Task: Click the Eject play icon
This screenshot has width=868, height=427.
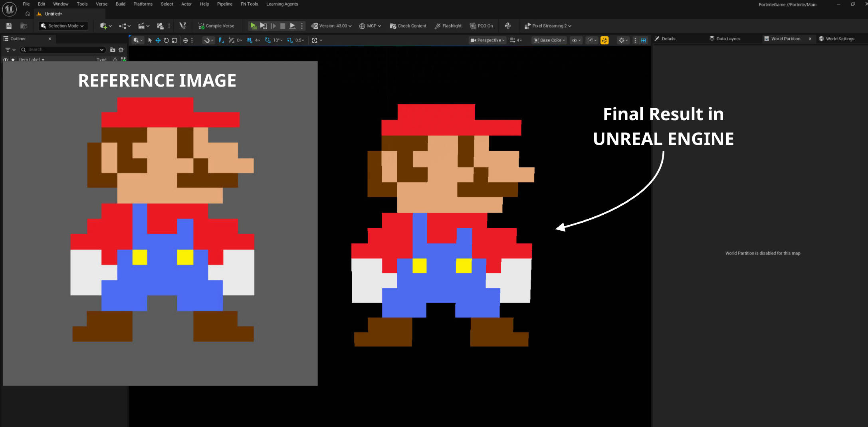Action: [292, 26]
